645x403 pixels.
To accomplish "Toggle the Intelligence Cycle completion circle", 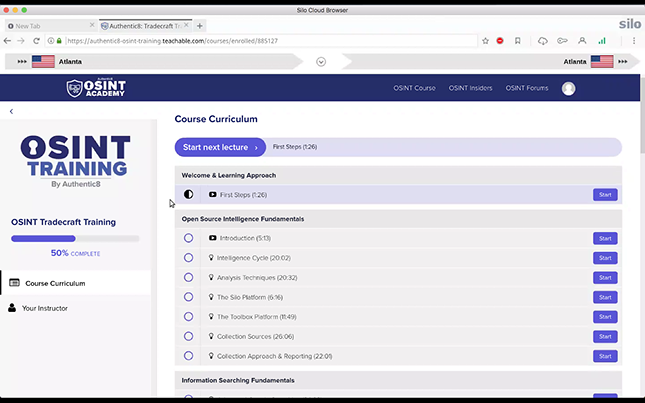I will click(x=188, y=257).
